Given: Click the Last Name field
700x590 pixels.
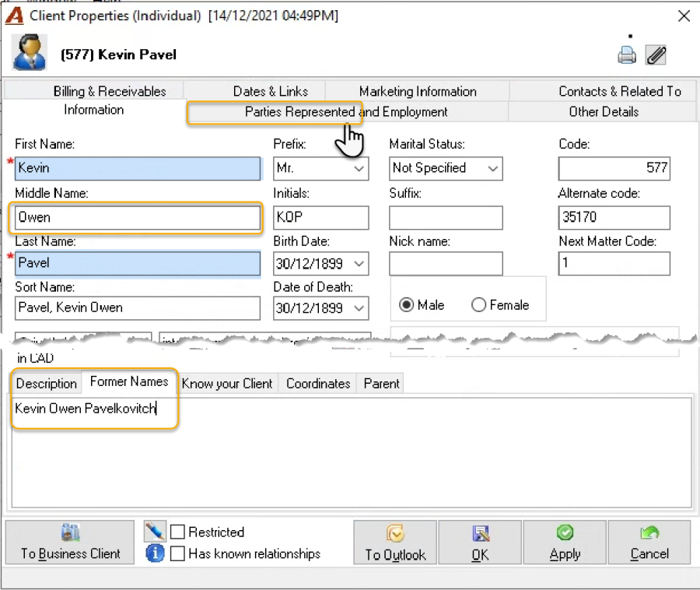Looking at the screenshot, I should pyautogui.click(x=138, y=264).
